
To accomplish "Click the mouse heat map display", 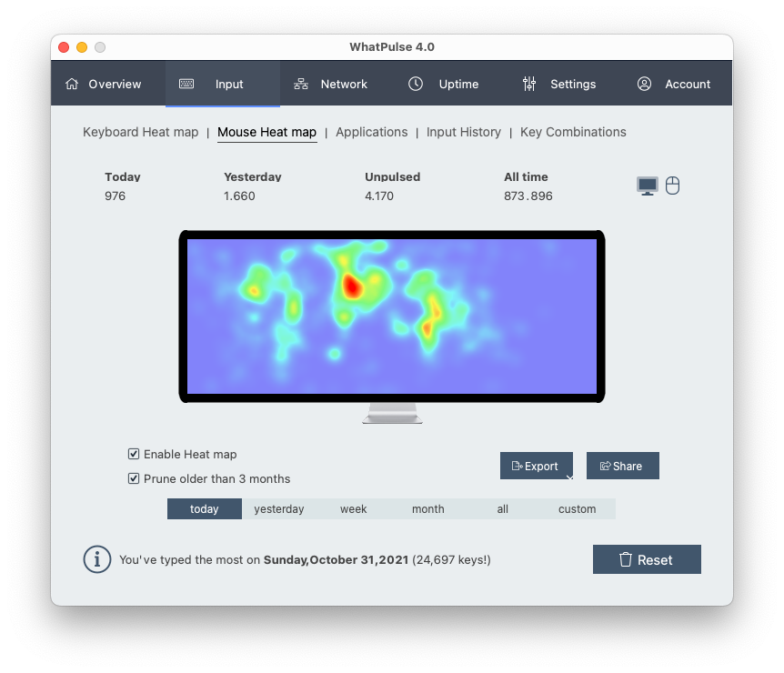I will 391,316.
